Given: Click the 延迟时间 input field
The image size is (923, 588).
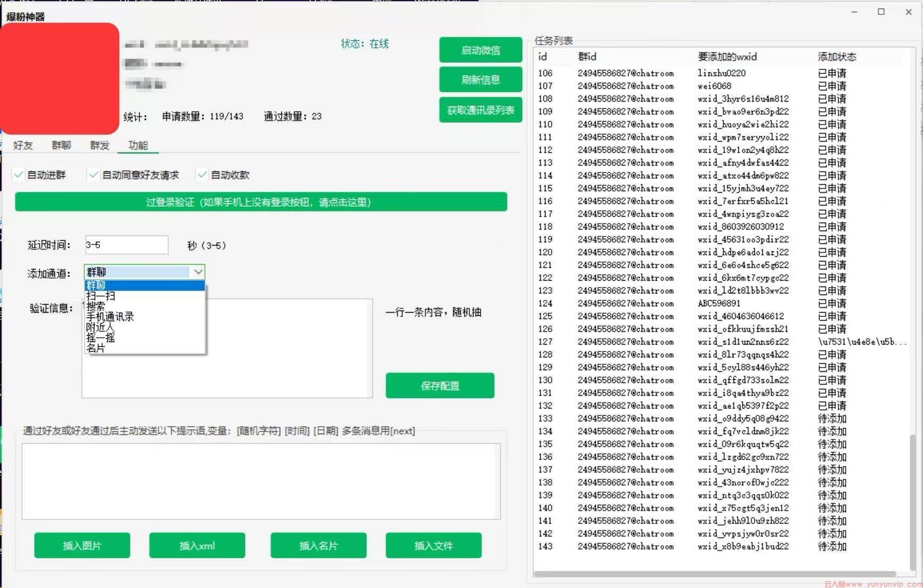Looking at the screenshot, I should (x=127, y=245).
